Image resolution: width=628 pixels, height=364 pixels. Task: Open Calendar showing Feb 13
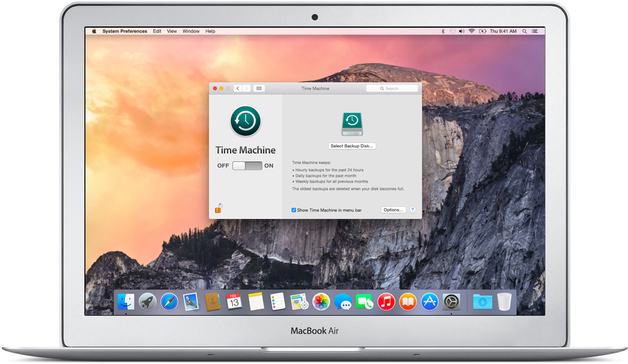234,302
